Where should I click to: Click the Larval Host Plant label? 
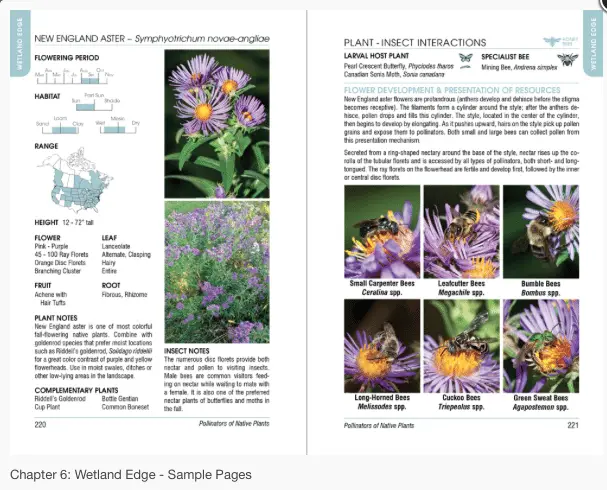coord(376,56)
